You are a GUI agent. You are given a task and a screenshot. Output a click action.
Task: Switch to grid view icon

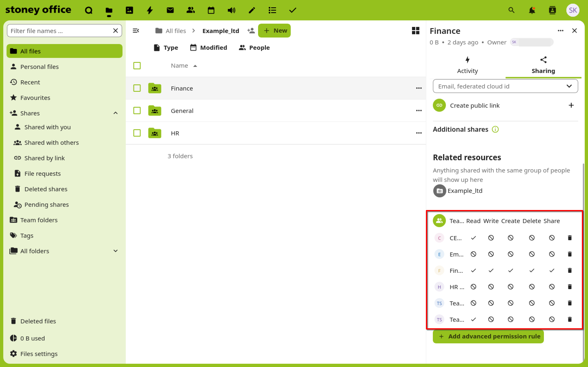(415, 31)
